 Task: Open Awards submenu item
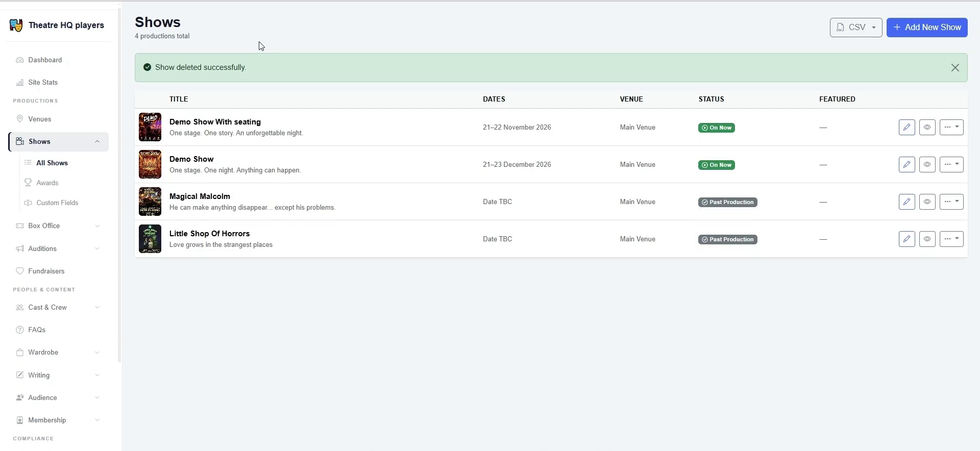tap(47, 183)
